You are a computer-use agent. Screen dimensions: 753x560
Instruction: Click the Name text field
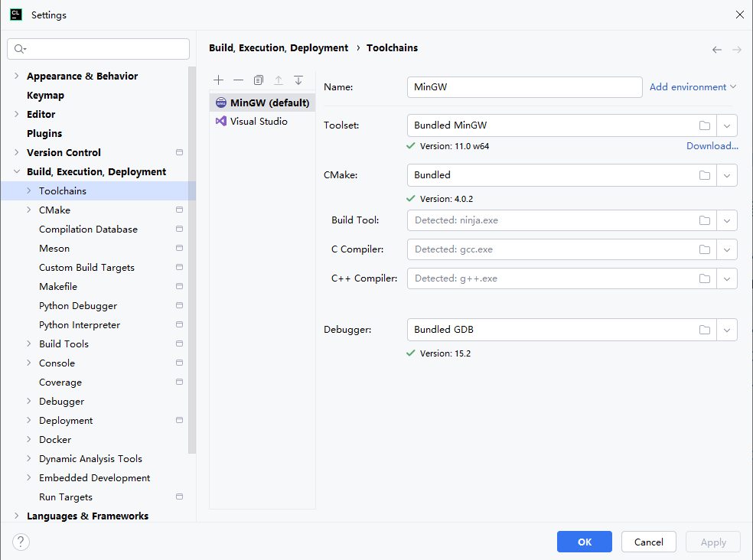click(524, 87)
